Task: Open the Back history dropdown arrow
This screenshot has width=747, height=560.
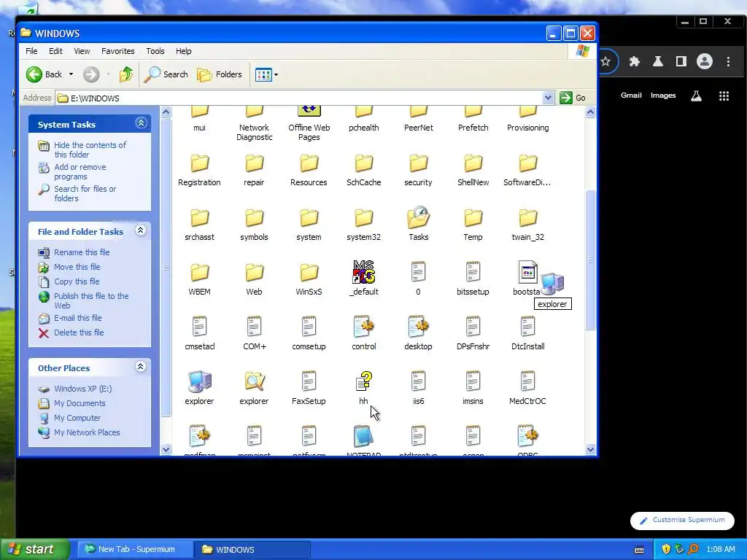Action: click(x=71, y=74)
